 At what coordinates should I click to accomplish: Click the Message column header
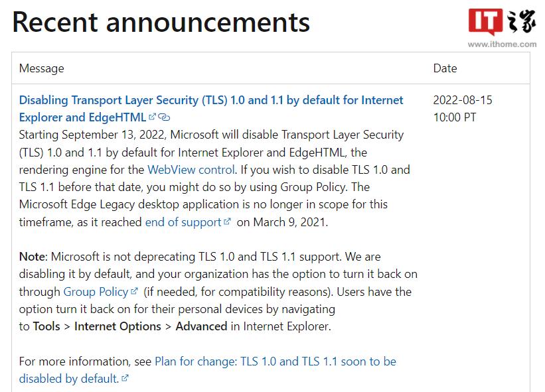(x=42, y=68)
